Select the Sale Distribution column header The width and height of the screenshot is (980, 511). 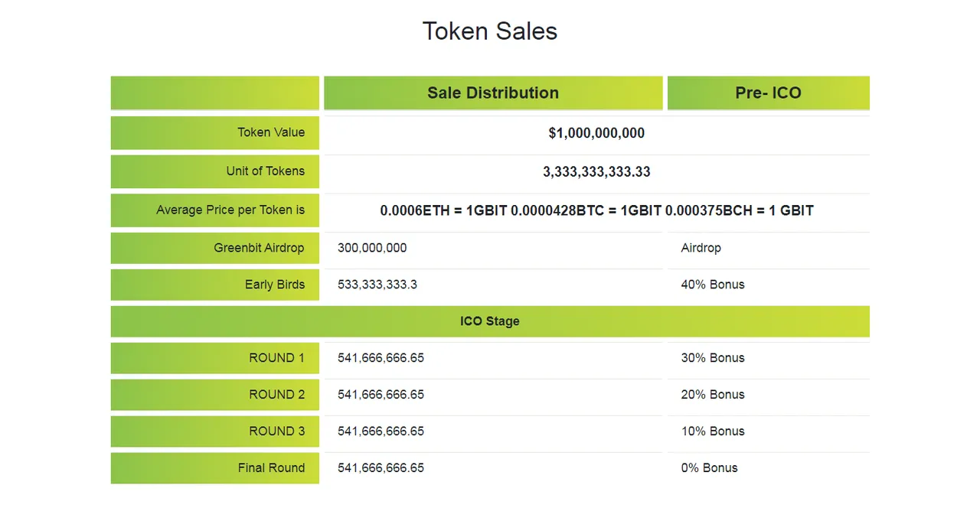coord(493,93)
